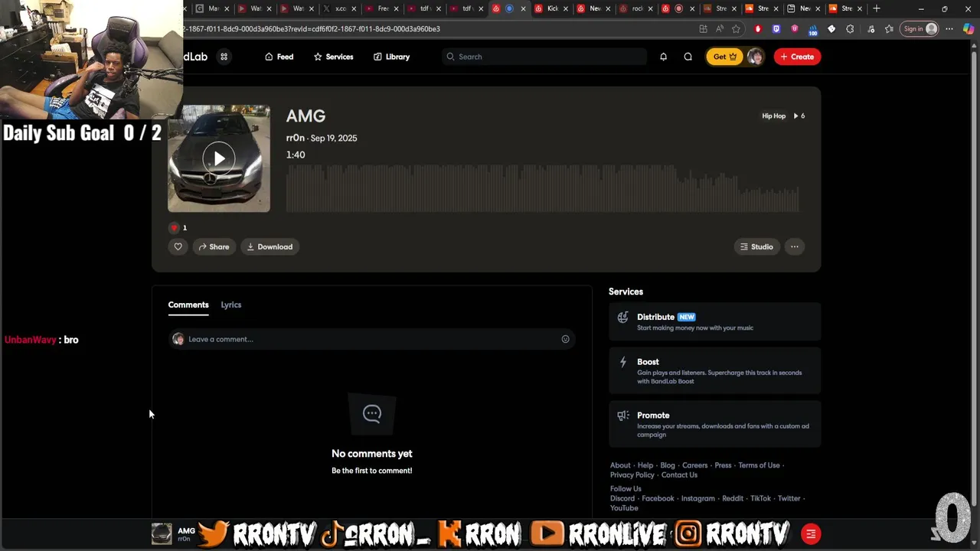Click the Leave a comment field
The width and height of the screenshot is (980, 551).
tap(371, 339)
